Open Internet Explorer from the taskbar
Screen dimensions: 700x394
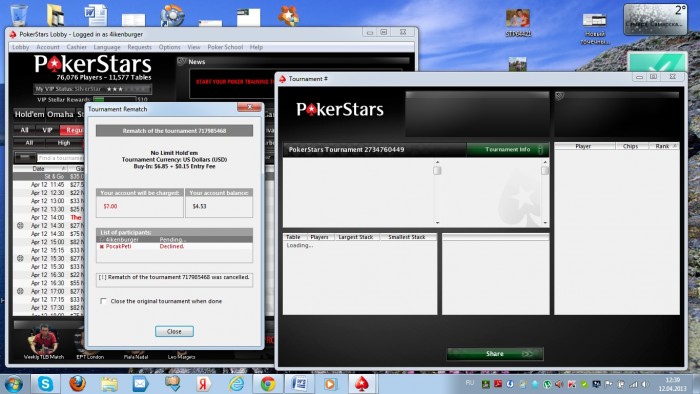pos(236,384)
